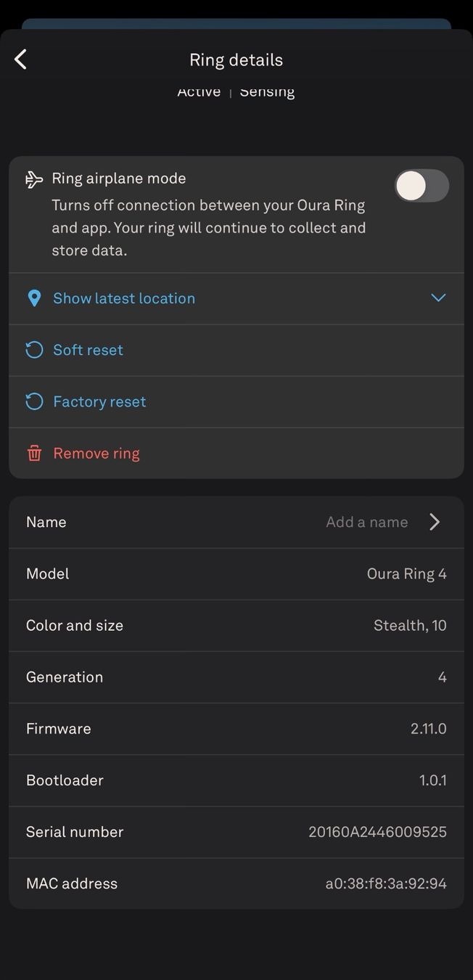Select Show latest location text
The width and height of the screenshot is (473, 980).
[x=124, y=298]
